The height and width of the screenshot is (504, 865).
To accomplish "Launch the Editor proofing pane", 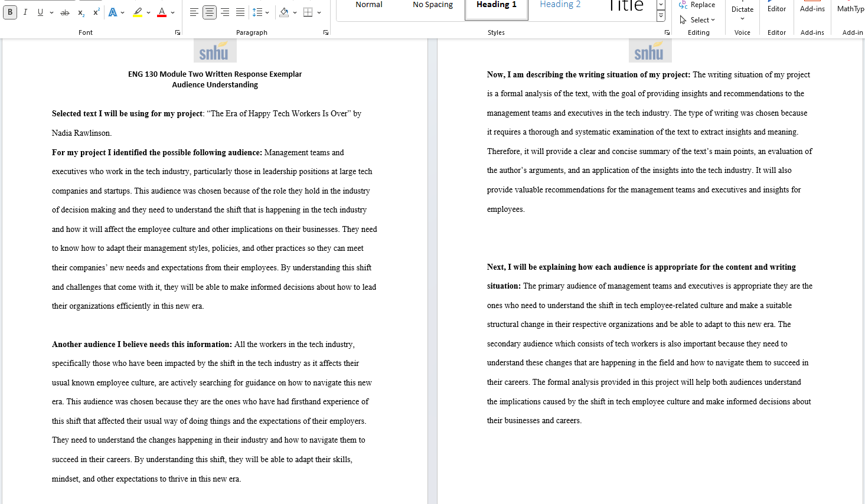I will coord(777,8).
